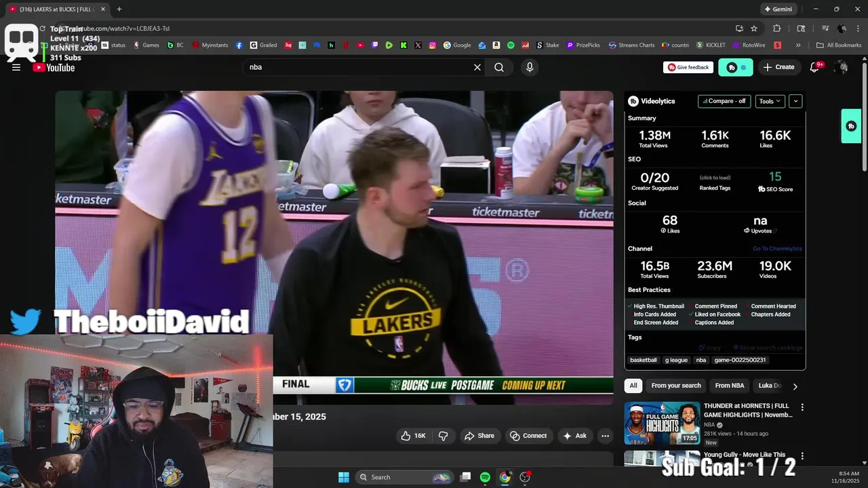868x488 pixels.
Task: Open the YouTube account avatar menu
Action: pos(842,67)
